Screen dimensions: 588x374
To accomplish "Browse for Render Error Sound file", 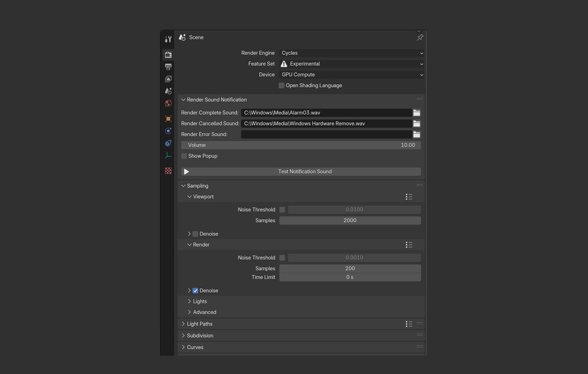I will (417, 134).
